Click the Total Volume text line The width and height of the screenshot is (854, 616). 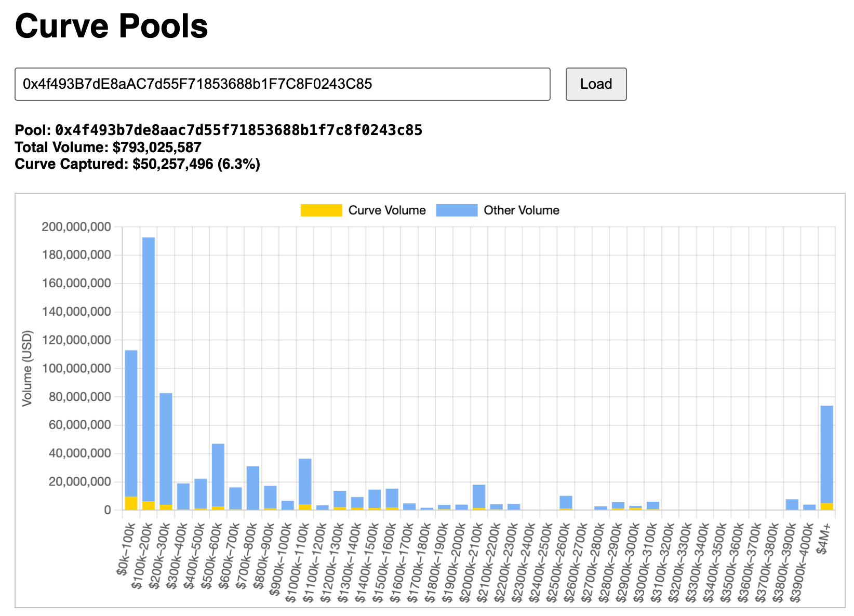108,147
